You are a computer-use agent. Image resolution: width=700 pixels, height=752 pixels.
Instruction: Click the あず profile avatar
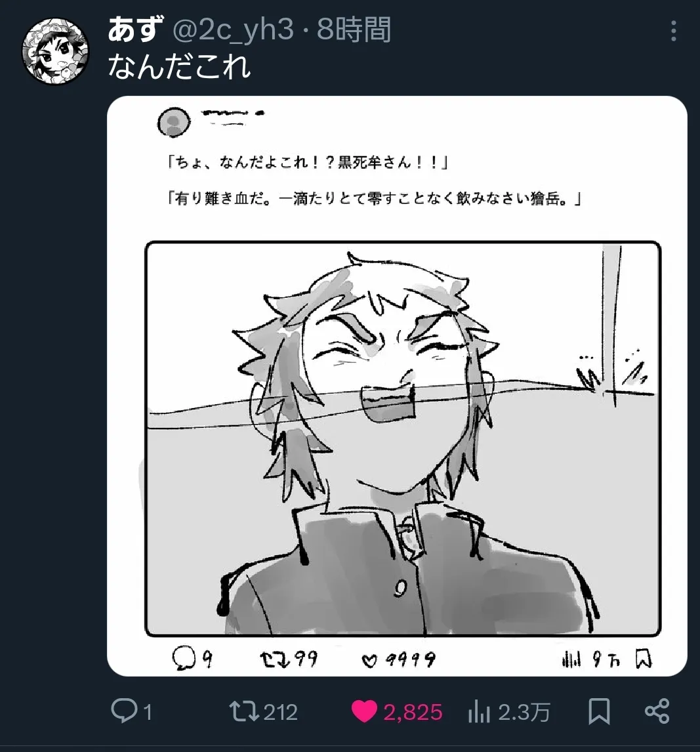coord(55,51)
